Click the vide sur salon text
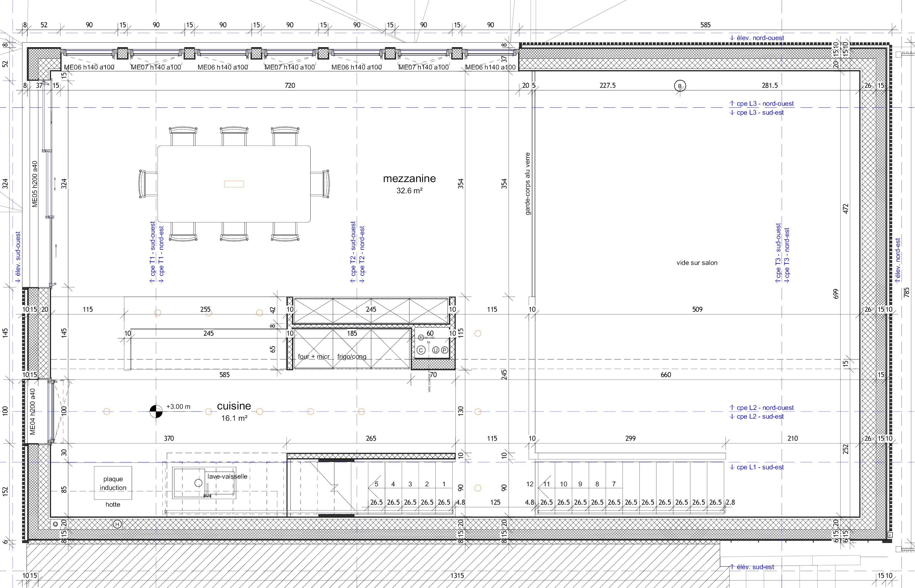The width and height of the screenshot is (915, 588). click(697, 263)
